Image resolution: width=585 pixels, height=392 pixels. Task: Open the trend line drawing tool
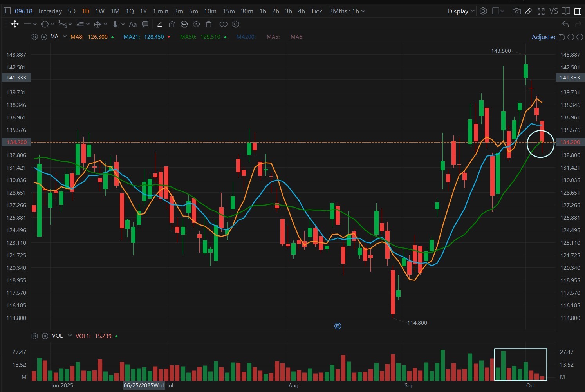[x=27, y=24]
